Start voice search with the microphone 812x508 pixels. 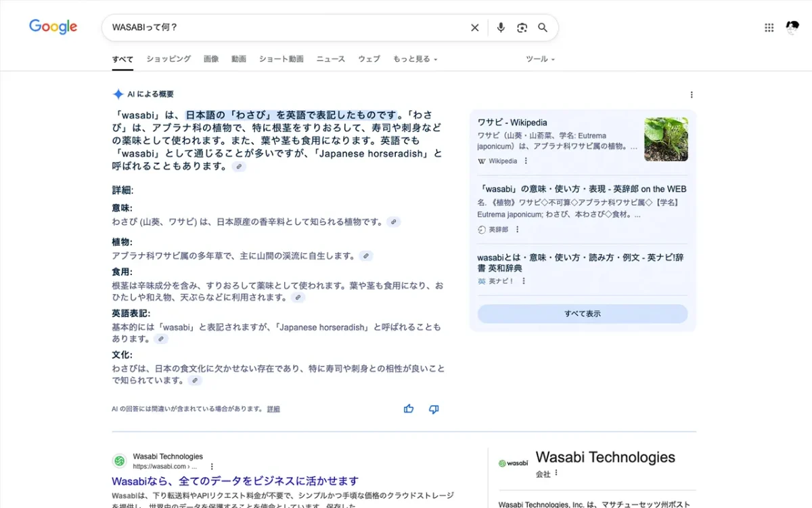click(501, 28)
